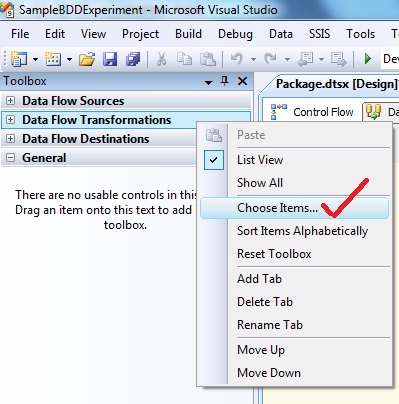Start debugging with the green play icon
This screenshot has height=404, width=399.
pos(368,59)
